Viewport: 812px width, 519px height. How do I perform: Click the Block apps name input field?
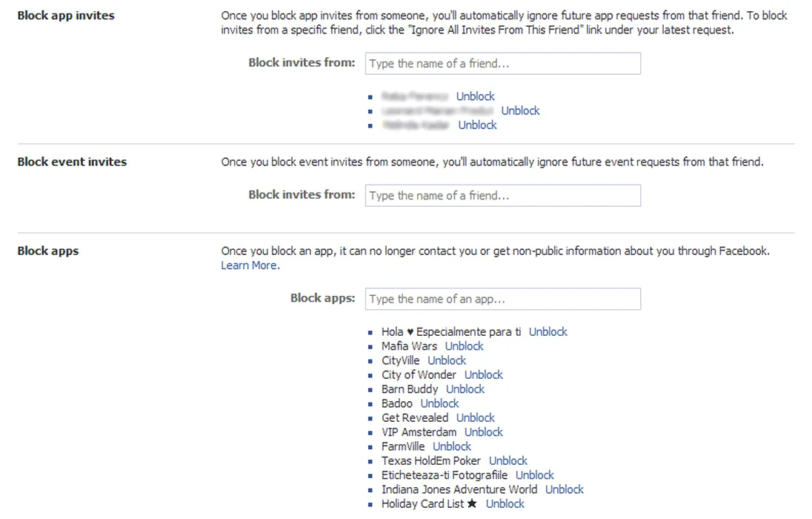502,300
